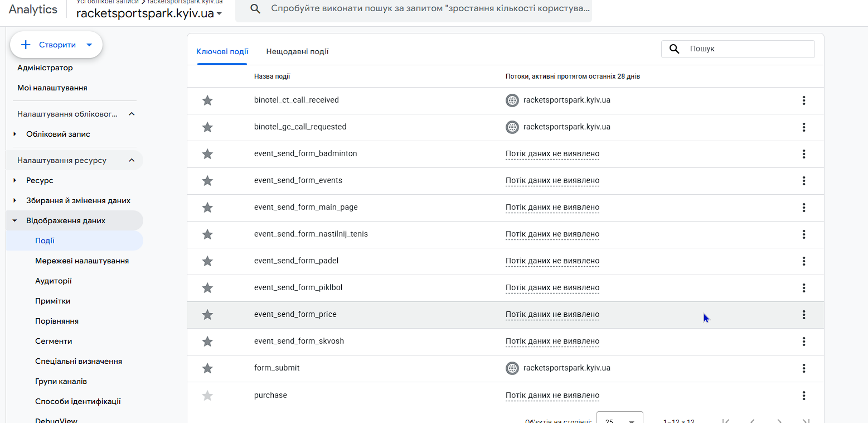
Task: Click the magnifier icon in events search box
Action: 674,49
